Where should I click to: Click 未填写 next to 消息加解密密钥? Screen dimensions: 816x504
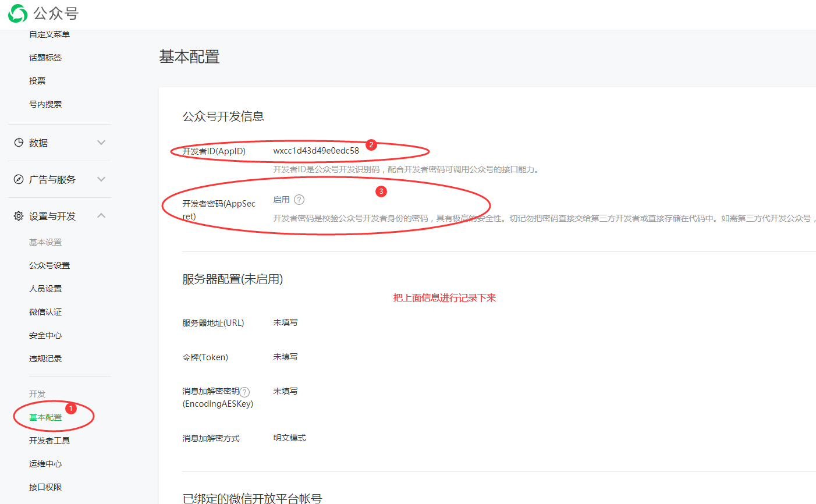[x=286, y=391]
